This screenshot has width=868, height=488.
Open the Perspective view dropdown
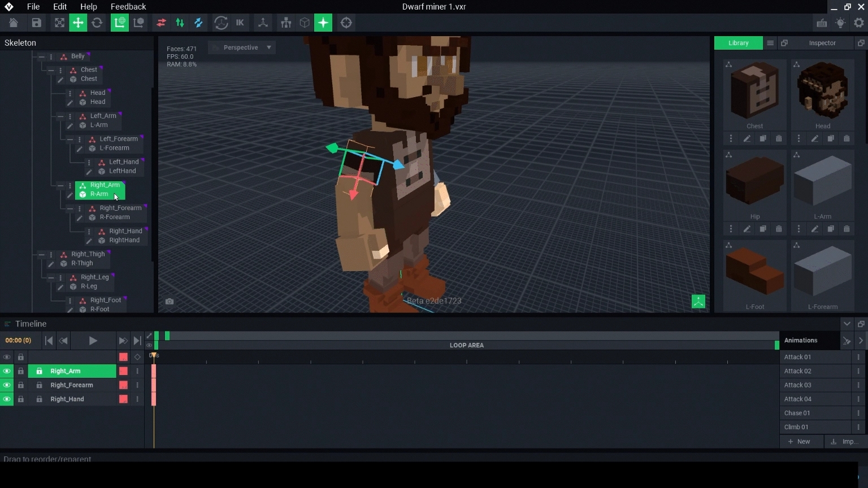[x=242, y=47]
